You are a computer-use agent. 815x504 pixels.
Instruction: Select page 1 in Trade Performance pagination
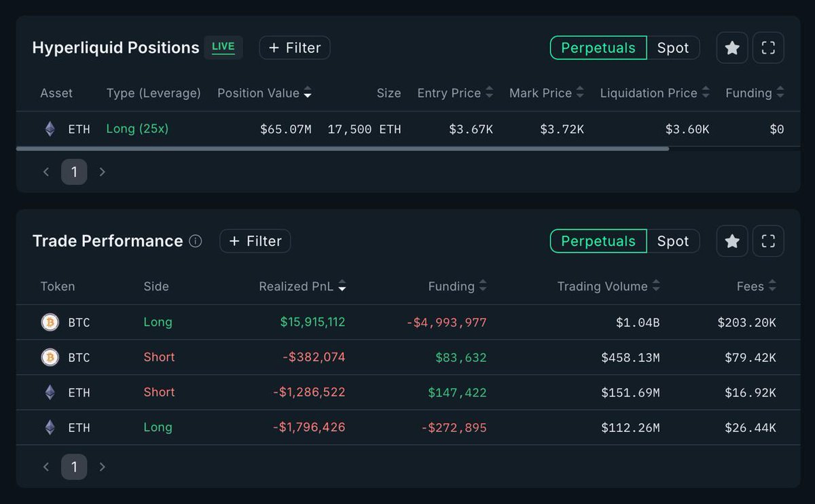74,467
